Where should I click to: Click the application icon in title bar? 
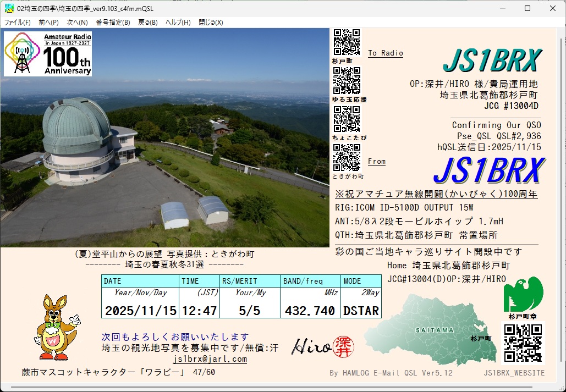[x=9, y=8]
